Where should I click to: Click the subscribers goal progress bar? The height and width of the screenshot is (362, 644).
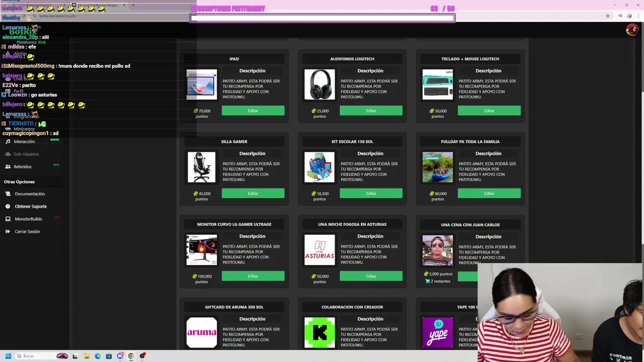323,18
